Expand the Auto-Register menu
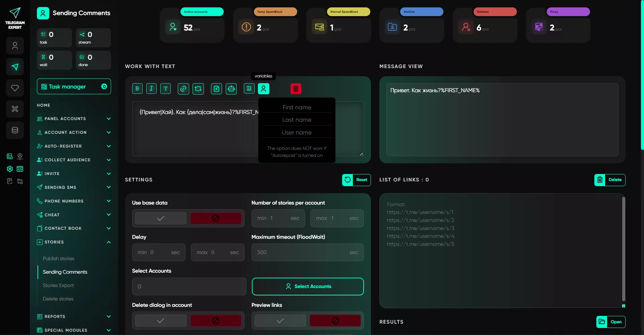The height and width of the screenshot is (335, 644). 74,146
